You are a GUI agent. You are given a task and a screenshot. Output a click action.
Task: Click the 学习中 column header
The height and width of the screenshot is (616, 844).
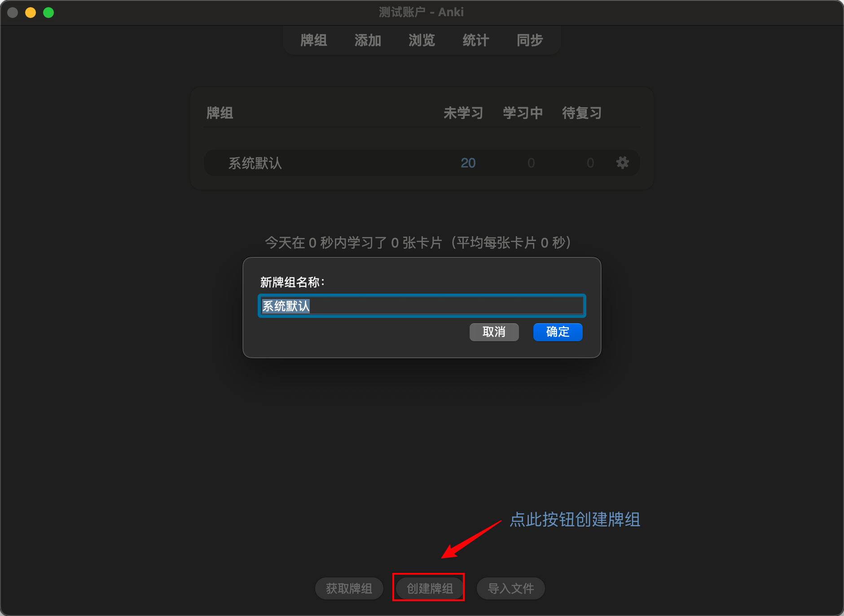(x=523, y=113)
